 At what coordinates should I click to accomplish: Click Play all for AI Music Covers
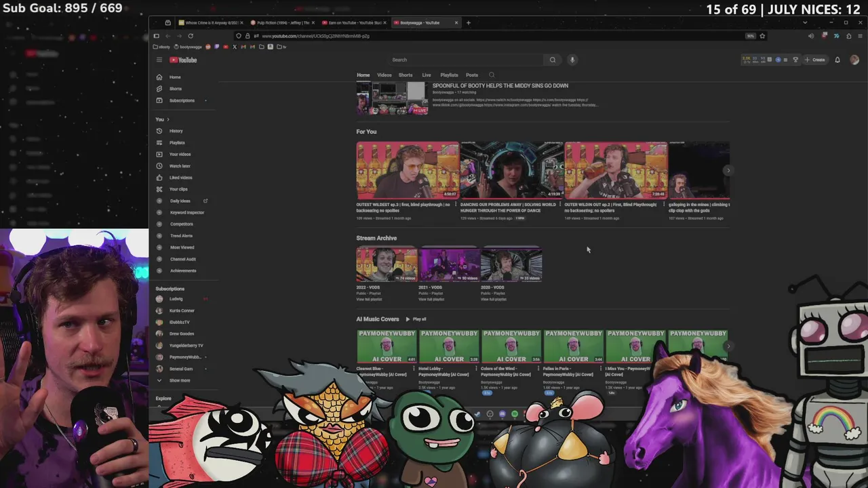tap(416, 319)
